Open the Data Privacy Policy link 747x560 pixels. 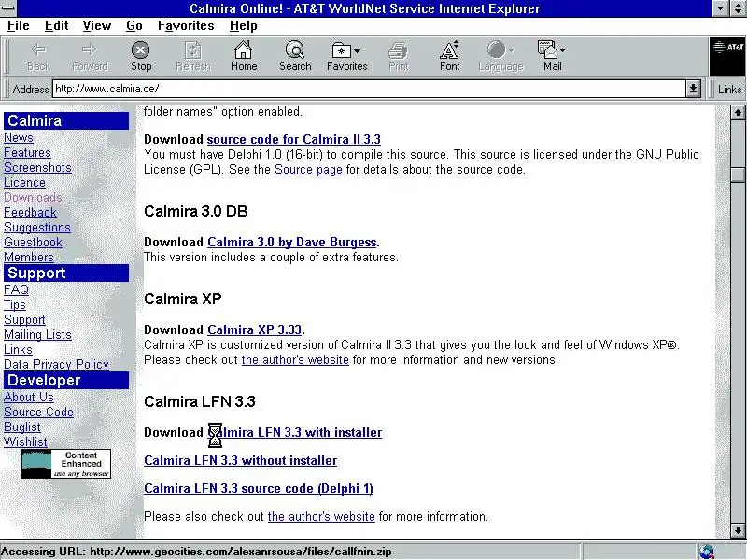[56, 364]
